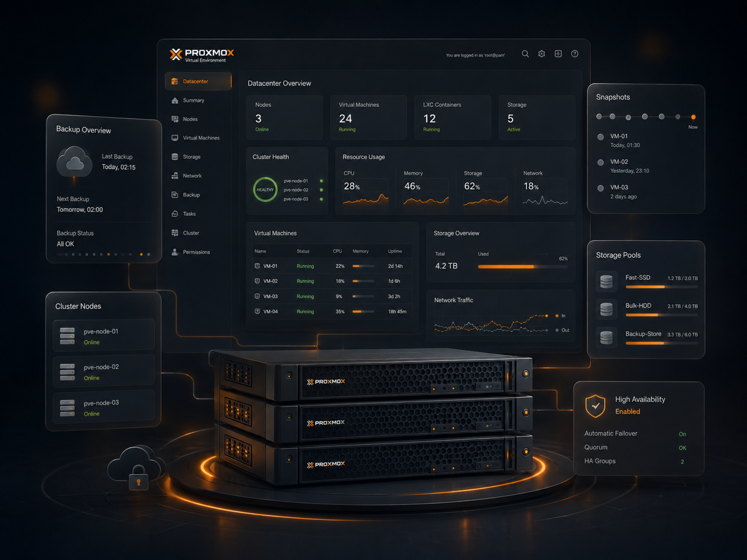
Task: Open help via the question mark icon
Action: [x=575, y=54]
